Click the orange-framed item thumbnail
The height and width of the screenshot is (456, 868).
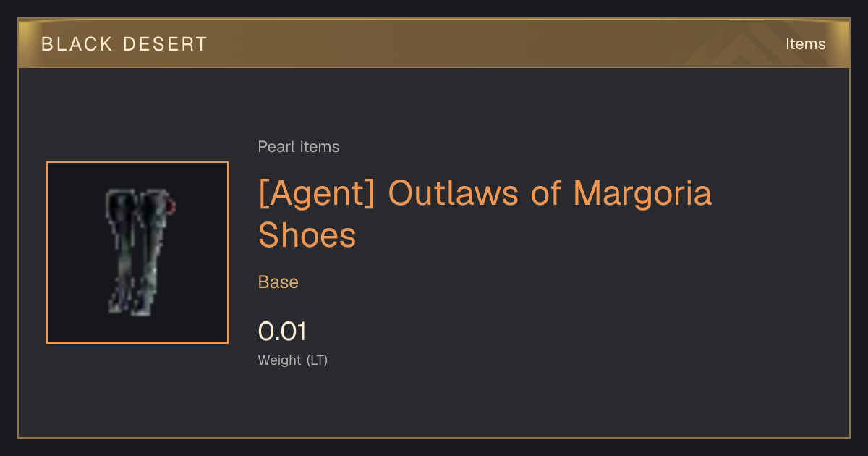click(137, 253)
